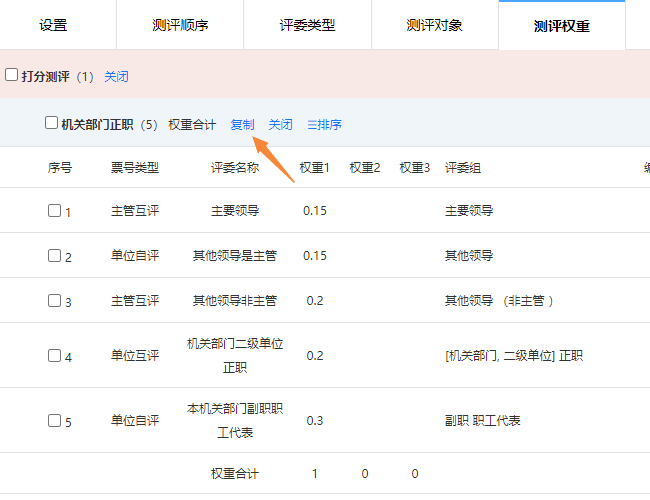Click 其他领导非主管 name cell

235,301
